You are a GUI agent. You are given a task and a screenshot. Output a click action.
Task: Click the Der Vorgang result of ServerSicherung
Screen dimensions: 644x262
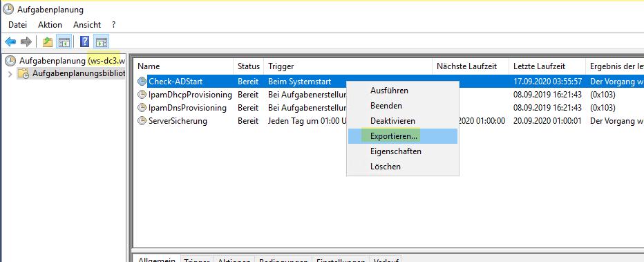(x=617, y=121)
